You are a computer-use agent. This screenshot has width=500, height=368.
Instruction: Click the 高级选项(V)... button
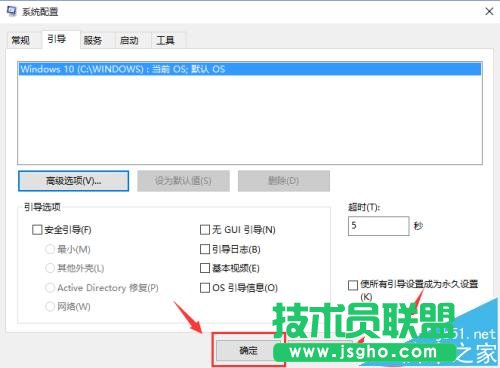coord(73,181)
